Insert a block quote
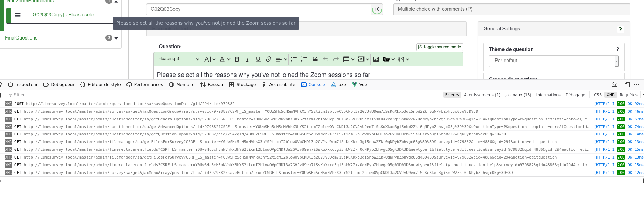644x197 pixels. [315, 59]
